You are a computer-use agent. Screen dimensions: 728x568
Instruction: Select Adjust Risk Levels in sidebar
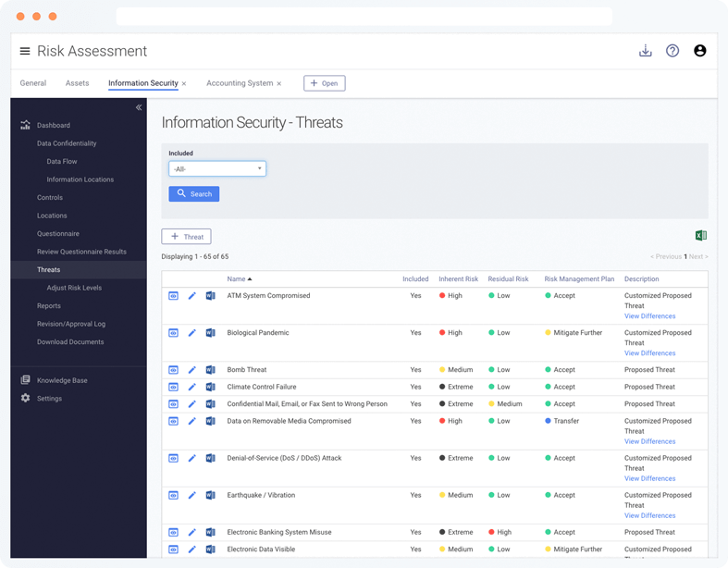74,288
